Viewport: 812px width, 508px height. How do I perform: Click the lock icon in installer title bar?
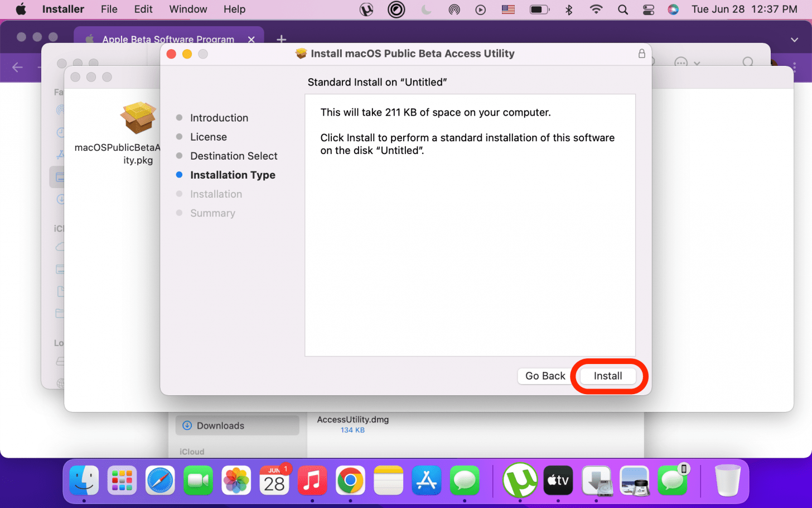(x=641, y=54)
